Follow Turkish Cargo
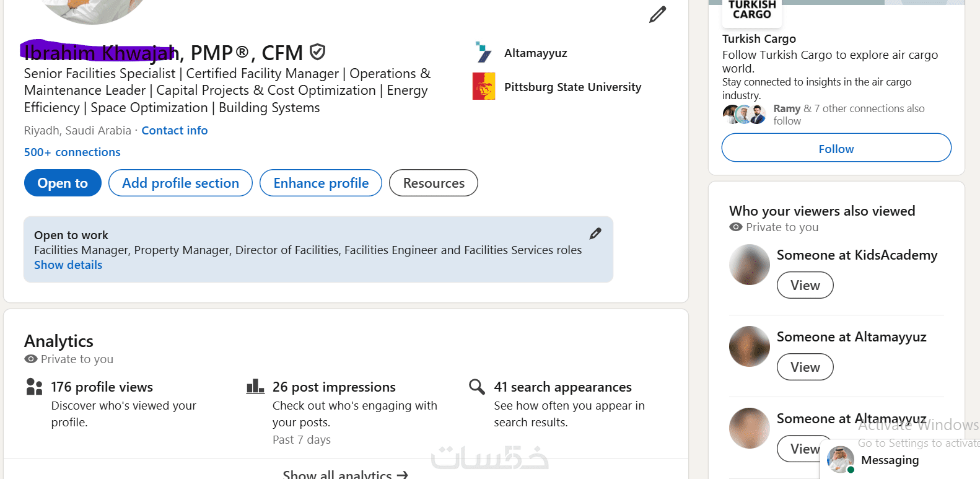980x479 pixels. (836, 149)
